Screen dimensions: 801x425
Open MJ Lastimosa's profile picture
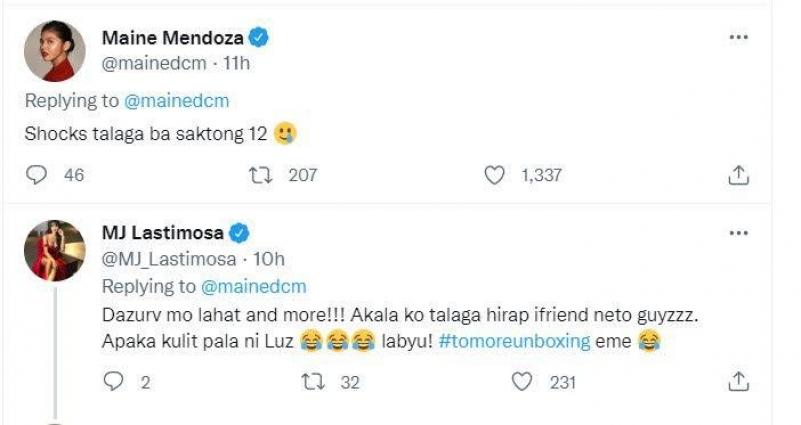point(55,250)
